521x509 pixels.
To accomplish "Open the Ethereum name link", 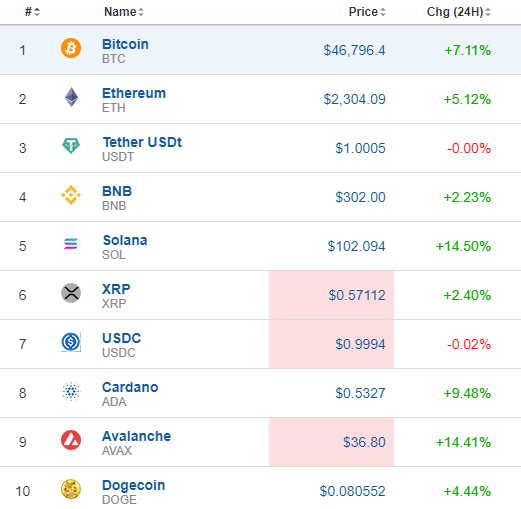I will pos(134,93).
